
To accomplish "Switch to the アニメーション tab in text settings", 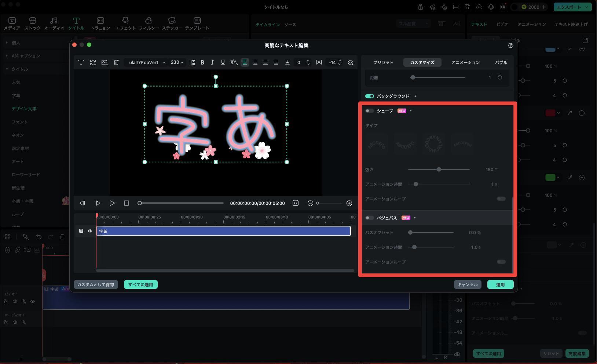I will 465,62.
